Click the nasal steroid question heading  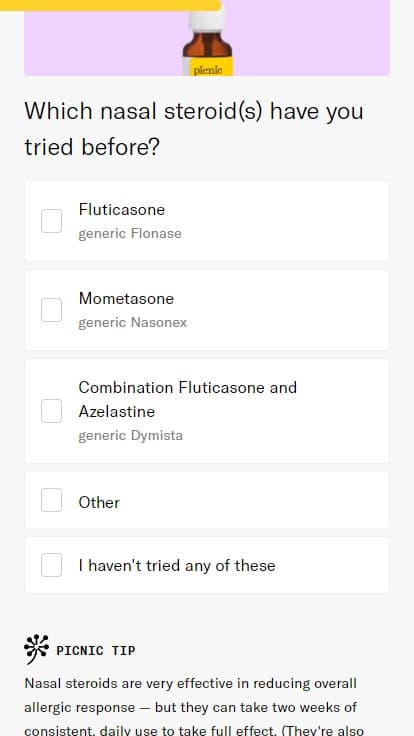tap(194, 129)
